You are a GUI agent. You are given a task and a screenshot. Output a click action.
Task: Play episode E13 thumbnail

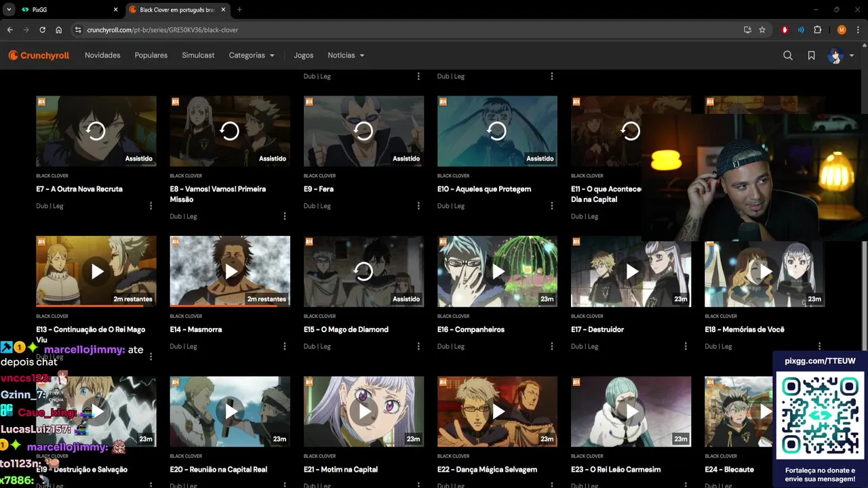tap(96, 271)
